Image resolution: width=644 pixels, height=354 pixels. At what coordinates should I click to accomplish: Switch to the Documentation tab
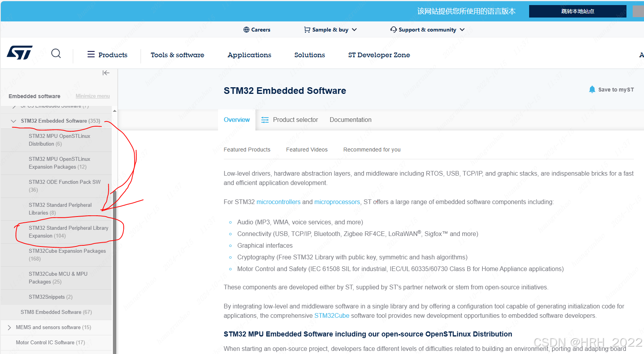click(x=350, y=120)
